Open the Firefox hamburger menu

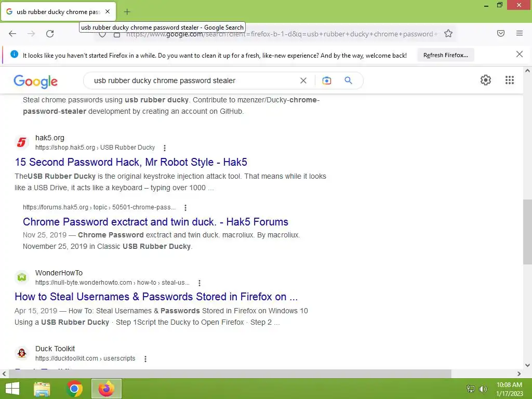pos(520,33)
